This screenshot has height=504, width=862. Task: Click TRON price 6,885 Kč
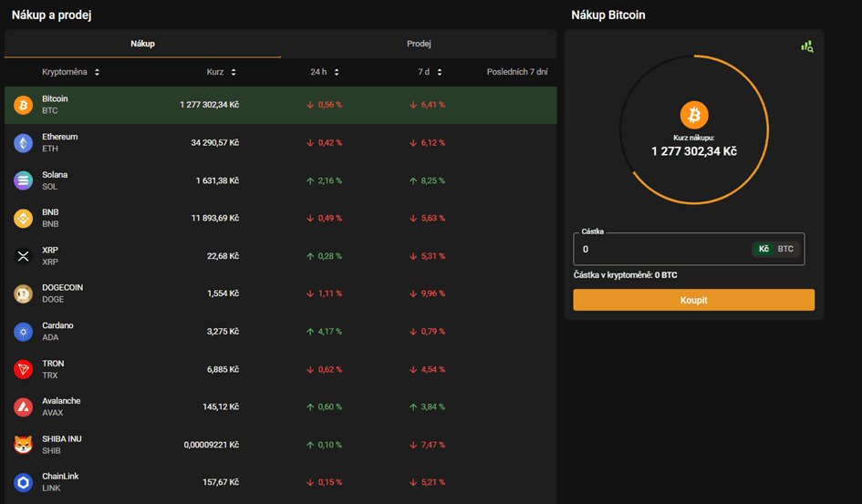(x=223, y=369)
